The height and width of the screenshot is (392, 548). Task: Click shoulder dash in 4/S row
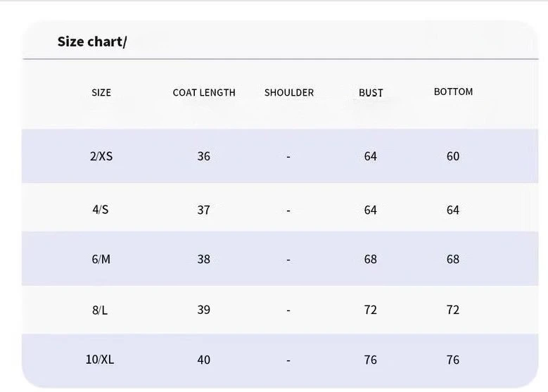288,211
